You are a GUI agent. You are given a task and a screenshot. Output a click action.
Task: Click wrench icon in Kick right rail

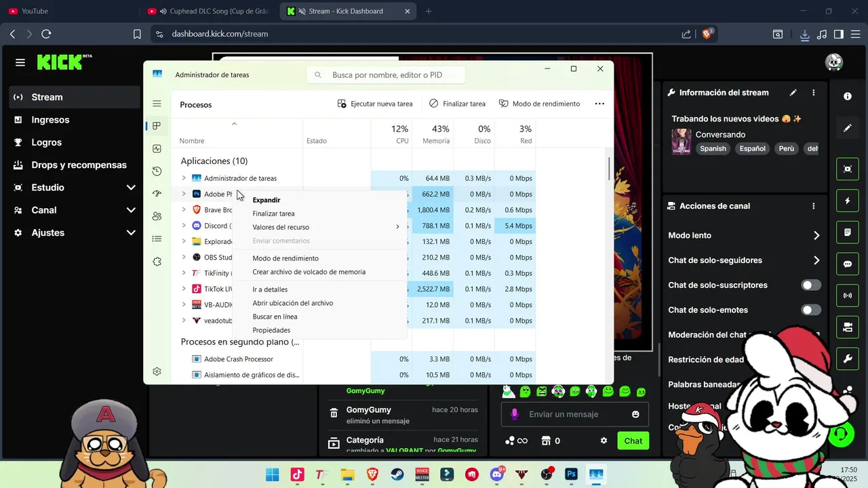coord(848,359)
